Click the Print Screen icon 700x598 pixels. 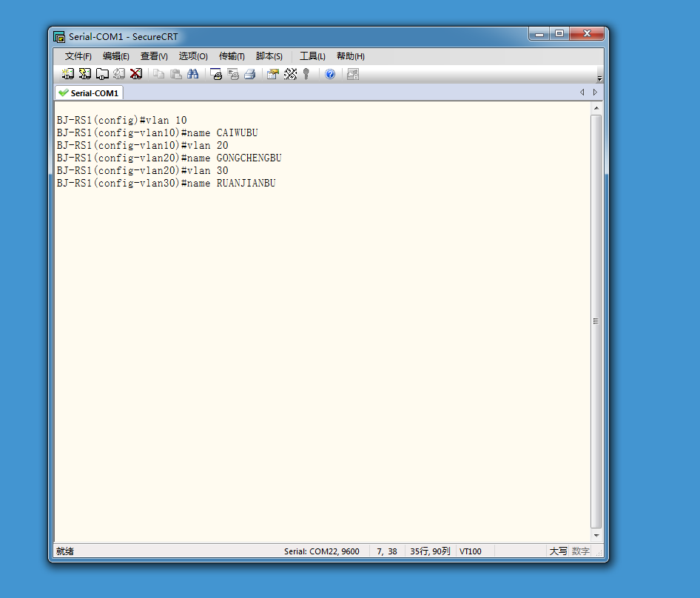click(216, 74)
